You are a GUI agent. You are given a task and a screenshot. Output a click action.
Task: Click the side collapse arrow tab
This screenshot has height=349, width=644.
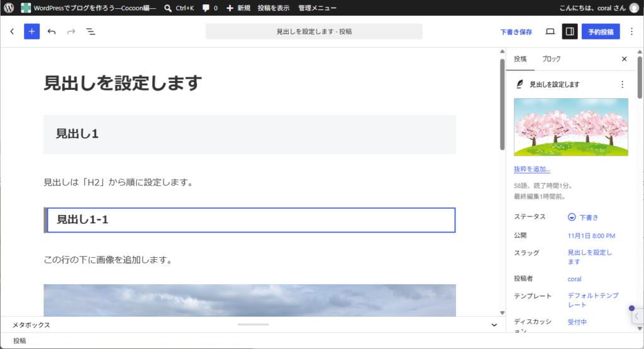(636, 316)
